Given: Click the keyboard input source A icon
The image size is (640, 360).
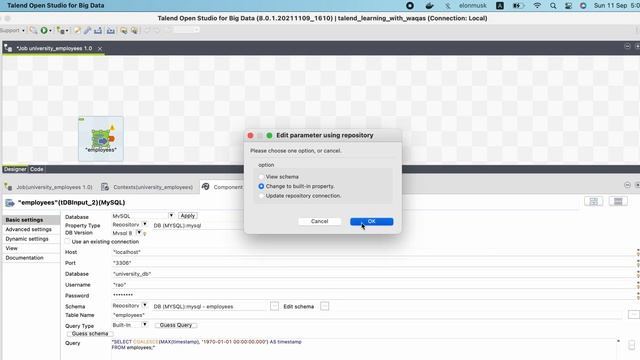Looking at the screenshot, I should (500, 5).
